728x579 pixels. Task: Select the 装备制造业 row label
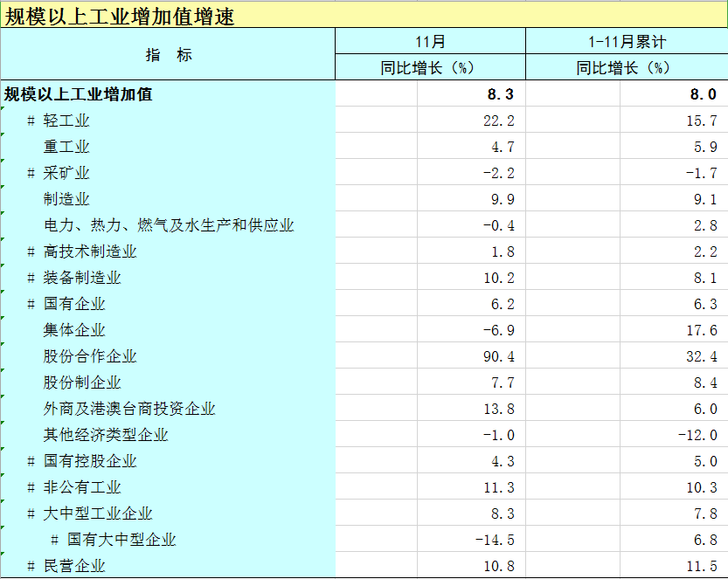[82, 278]
